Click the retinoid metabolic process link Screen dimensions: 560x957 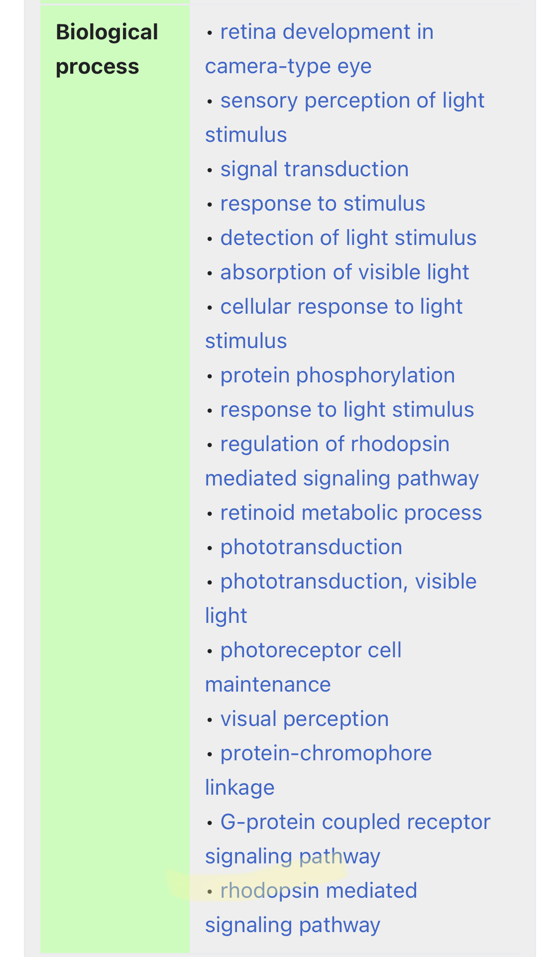point(351,513)
